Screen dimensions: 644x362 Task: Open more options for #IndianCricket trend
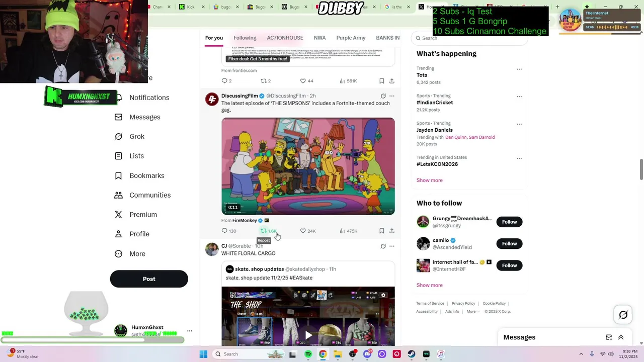point(519,97)
